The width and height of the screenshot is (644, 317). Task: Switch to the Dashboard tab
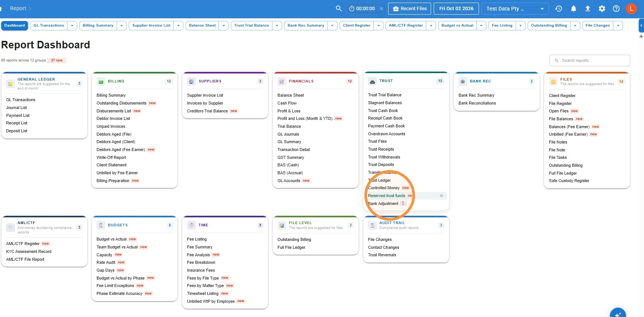pyautogui.click(x=15, y=25)
